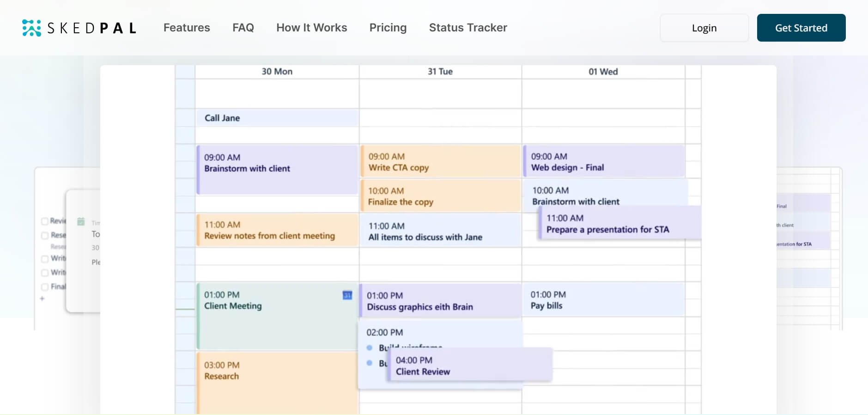868x415 pixels.
Task: Click the plus add icon below task list
Action: coord(42,299)
